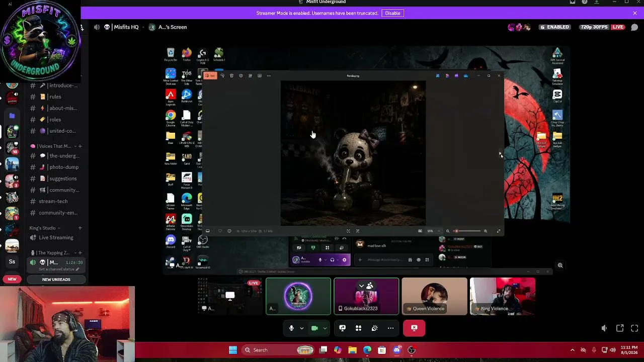The image size is (644, 362).
Task: Select the Queen Violence participant tile
Action: (x=434, y=296)
